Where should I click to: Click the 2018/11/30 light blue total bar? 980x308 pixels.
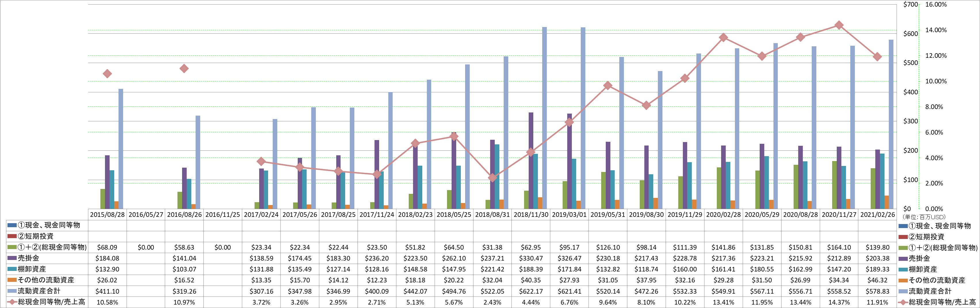(545, 118)
